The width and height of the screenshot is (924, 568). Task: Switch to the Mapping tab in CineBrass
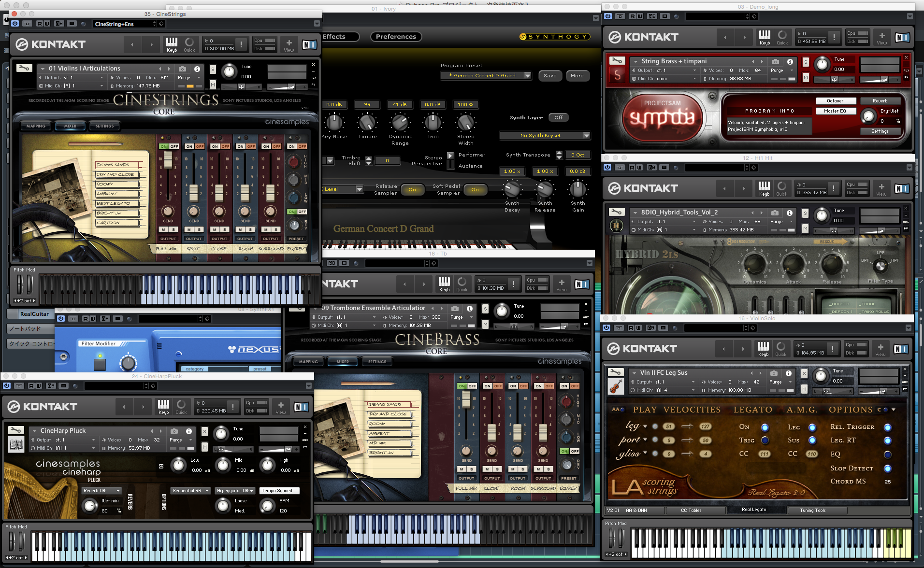coord(308,361)
